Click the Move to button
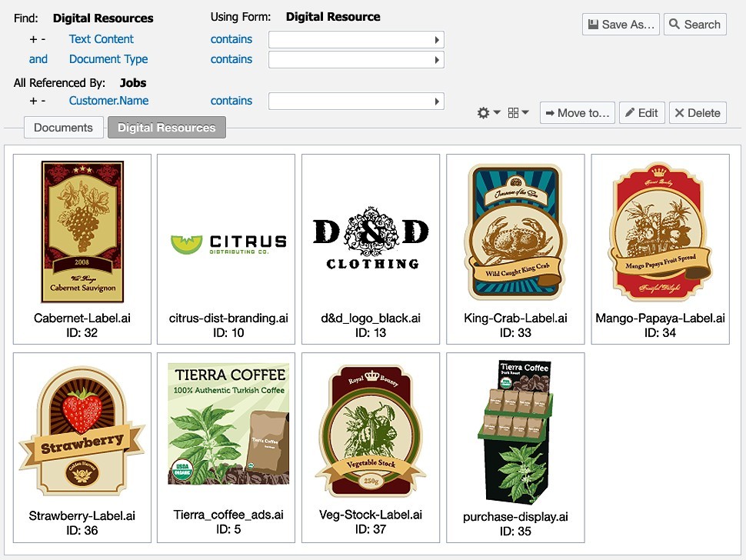Image resolution: width=746 pixels, height=560 pixels. pos(578,113)
